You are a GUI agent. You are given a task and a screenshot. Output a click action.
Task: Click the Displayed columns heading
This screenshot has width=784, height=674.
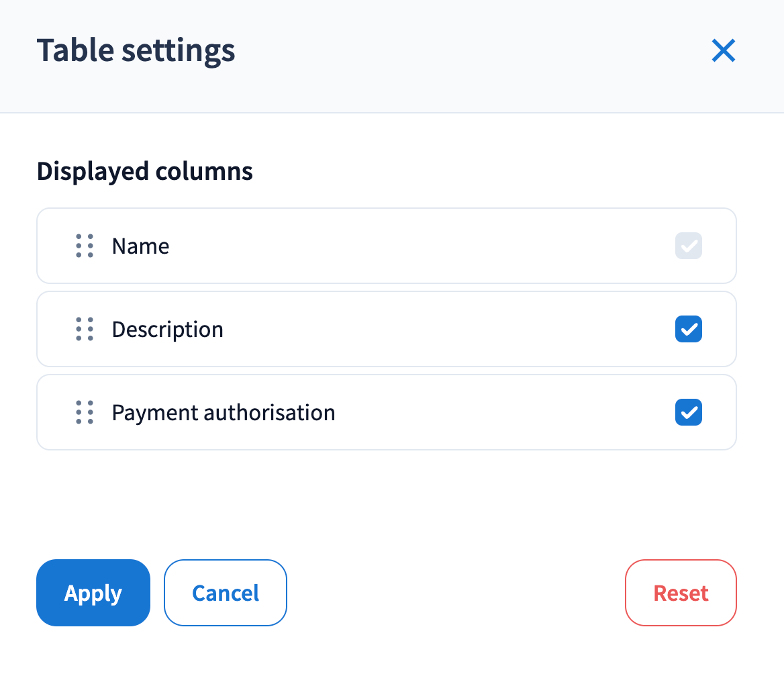click(144, 172)
